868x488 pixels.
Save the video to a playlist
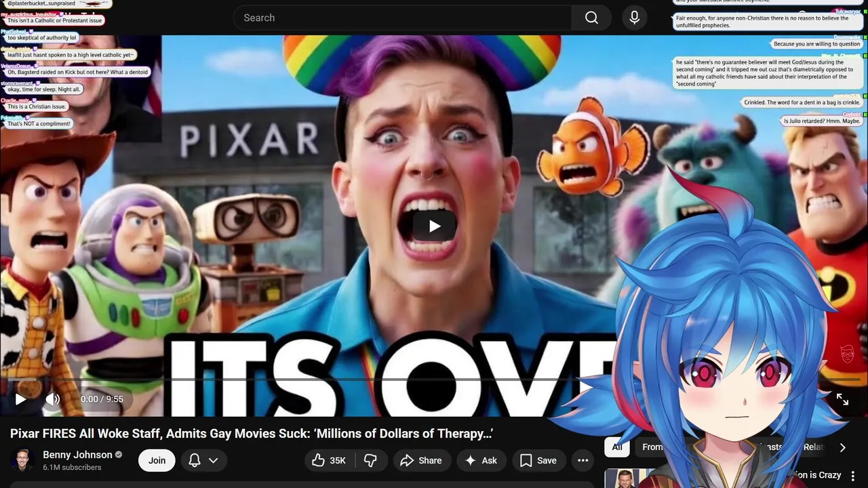[538, 460]
